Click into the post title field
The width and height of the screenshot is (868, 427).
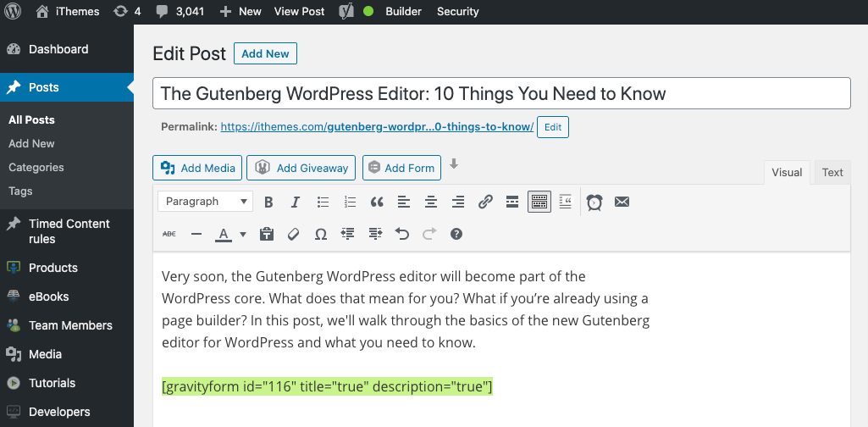click(x=501, y=93)
